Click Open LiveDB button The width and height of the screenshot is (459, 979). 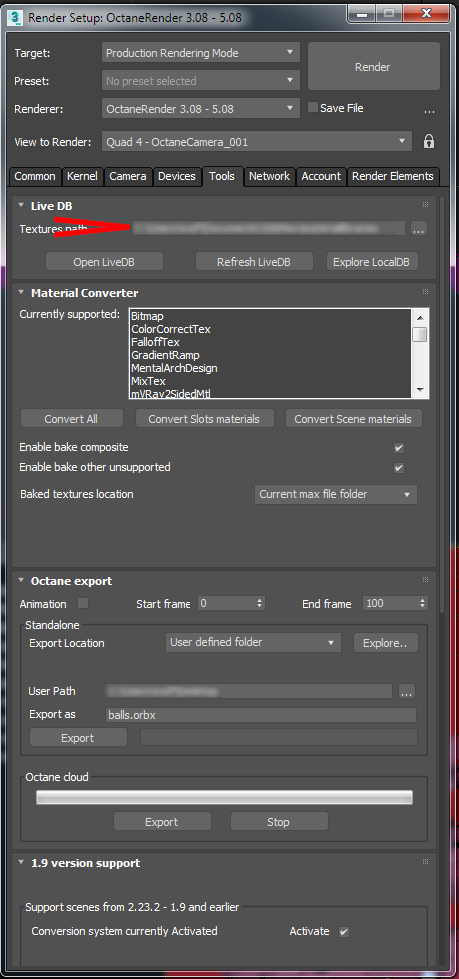[104, 262]
